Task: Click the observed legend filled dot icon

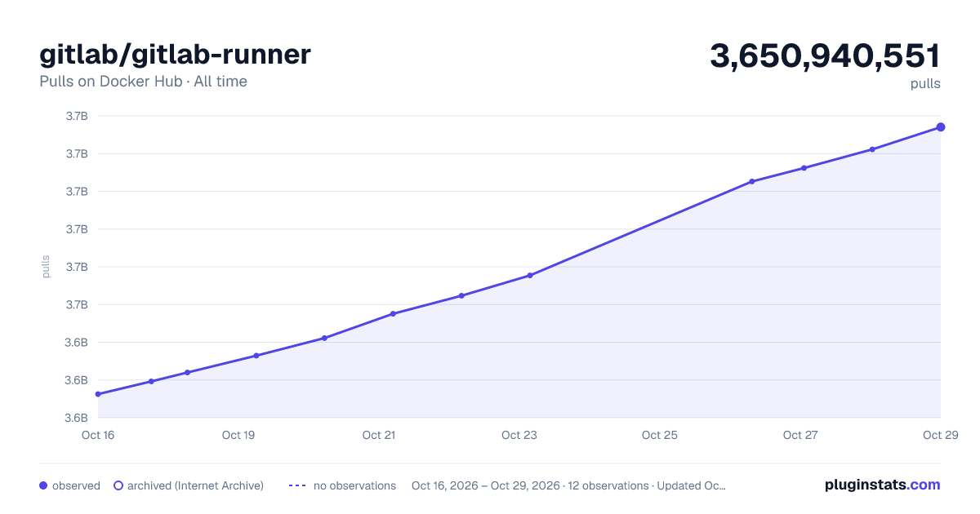Action: [43, 485]
